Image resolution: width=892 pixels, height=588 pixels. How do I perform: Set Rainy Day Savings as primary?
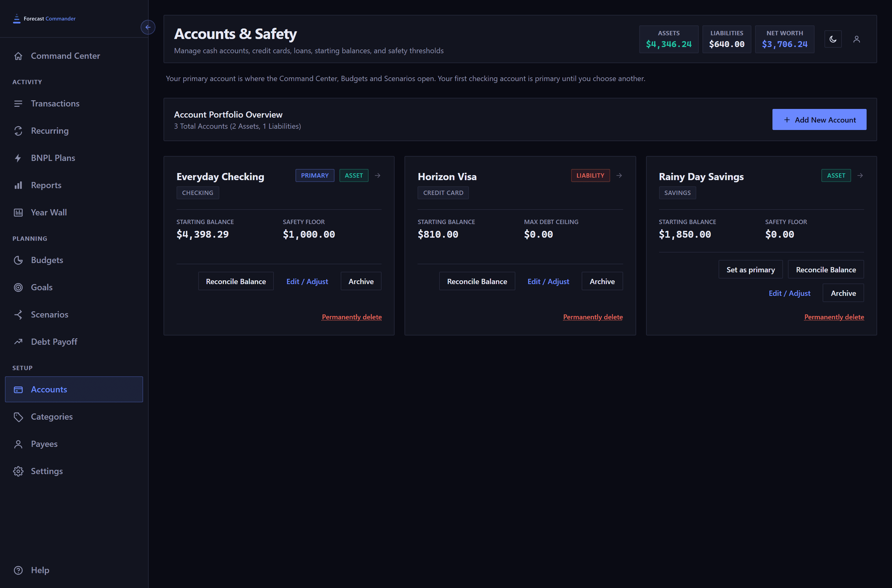pos(750,270)
